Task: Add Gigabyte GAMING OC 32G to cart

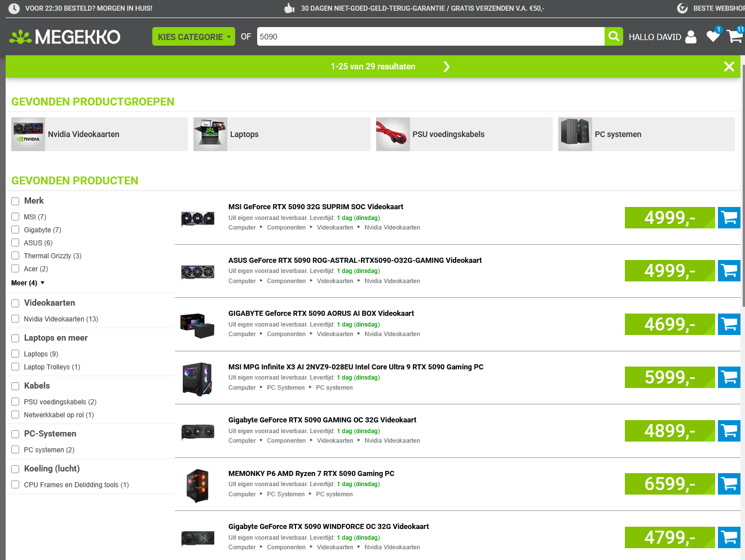Action: click(x=729, y=431)
